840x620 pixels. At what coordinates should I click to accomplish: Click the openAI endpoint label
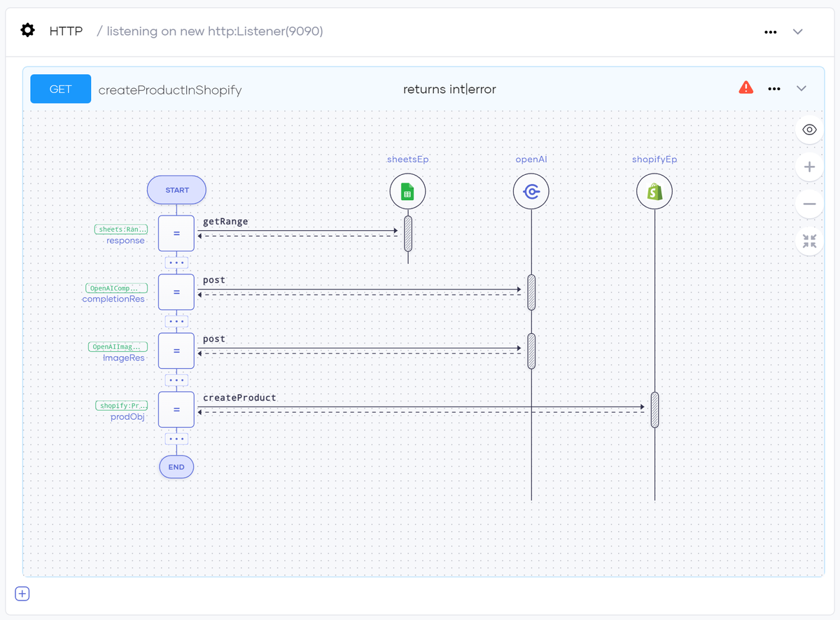(531, 160)
